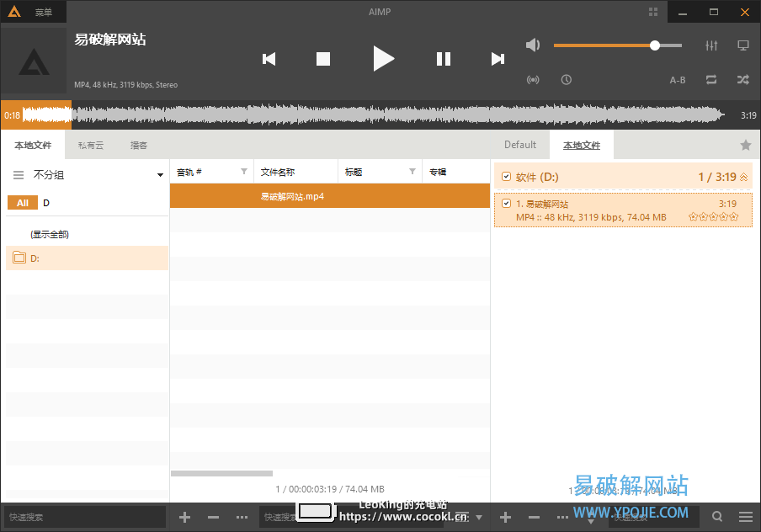Select the All filter button
Viewport: 761px width, 532px height.
(x=23, y=203)
